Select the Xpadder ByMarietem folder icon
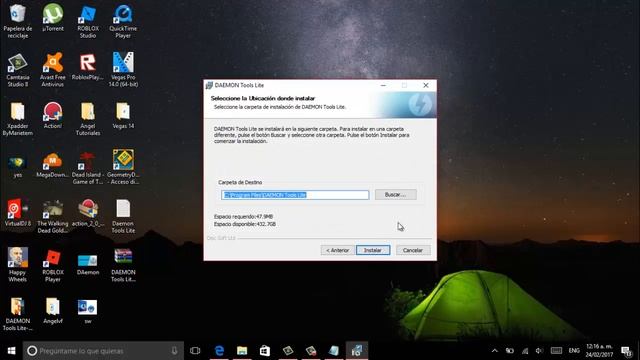This screenshot has height=360, width=640. (x=18, y=118)
